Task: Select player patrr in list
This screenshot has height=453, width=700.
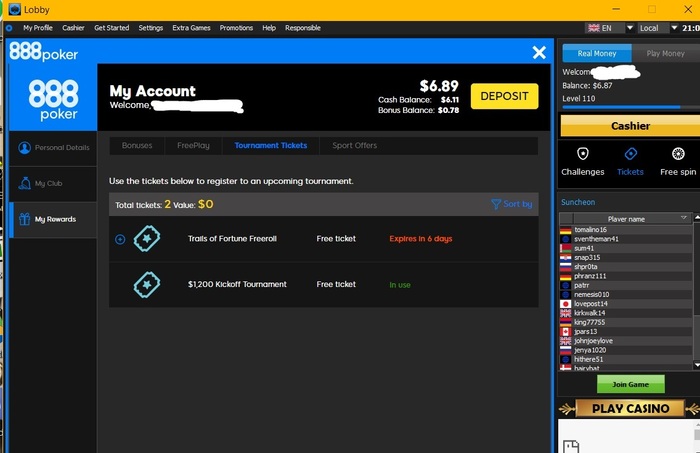Action: 625,285
